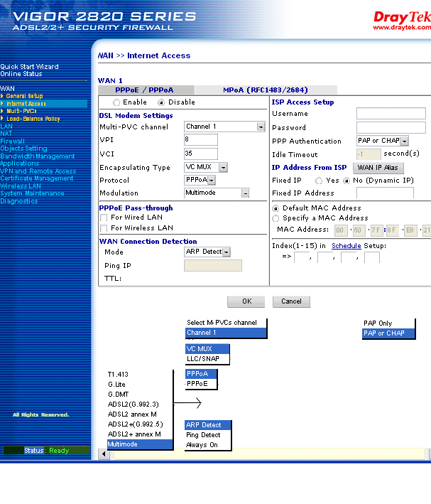Click the arrow beside General Setup

[x=2, y=96]
